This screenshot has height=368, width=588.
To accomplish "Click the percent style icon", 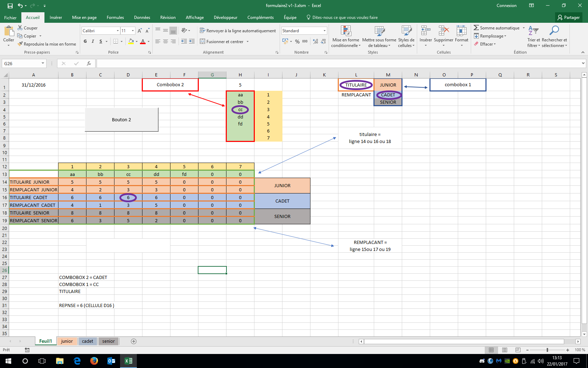I will 297,41.
